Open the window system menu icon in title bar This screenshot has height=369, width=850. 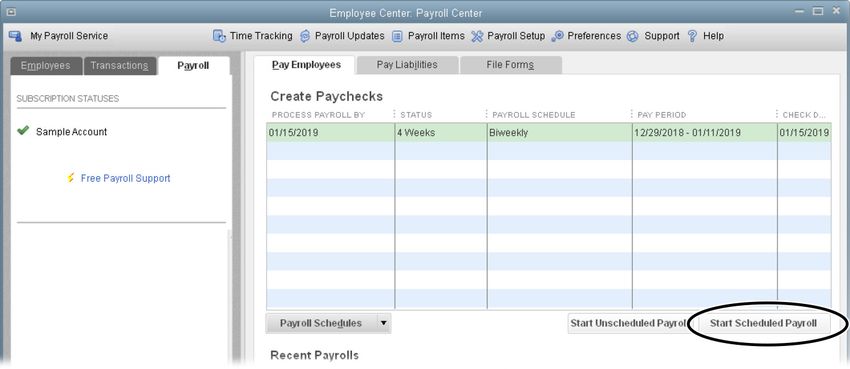point(12,12)
